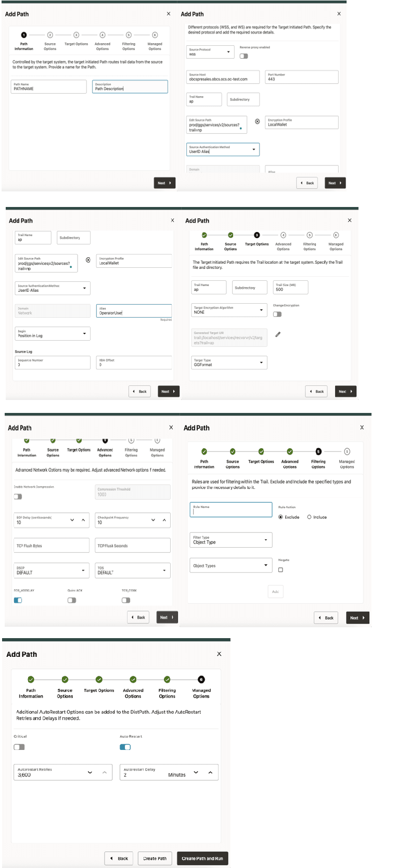The width and height of the screenshot is (396, 868).
Task: Select the Include rule action radio
Action: tap(309, 517)
